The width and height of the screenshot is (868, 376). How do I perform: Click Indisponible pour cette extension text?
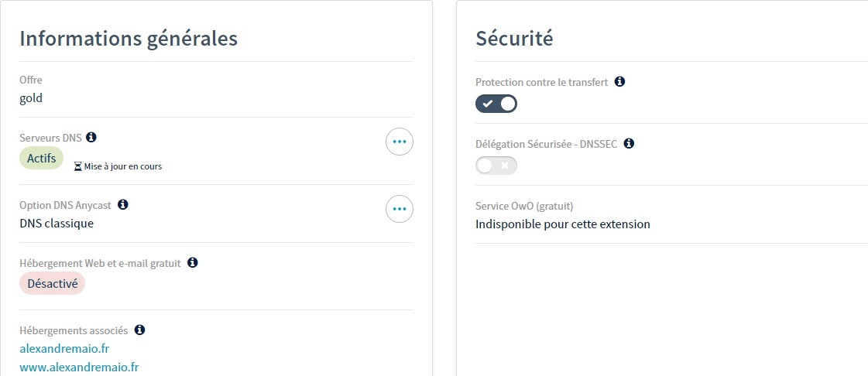[563, 224]
